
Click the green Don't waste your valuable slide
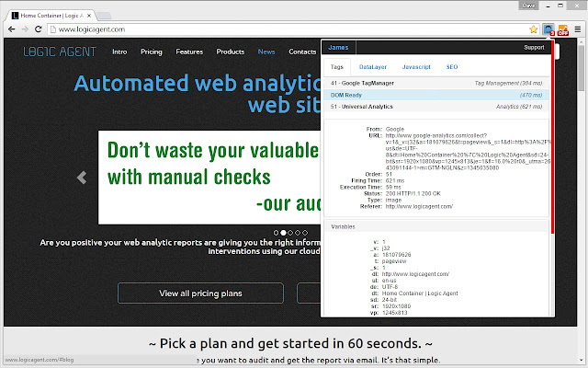click(209, 178)
